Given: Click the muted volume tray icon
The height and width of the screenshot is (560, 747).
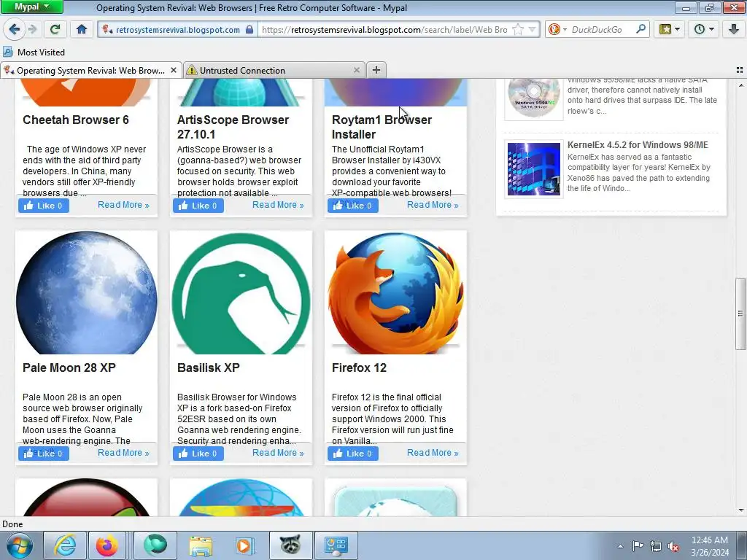Looking at the screenshot, I should pos(673,546).
